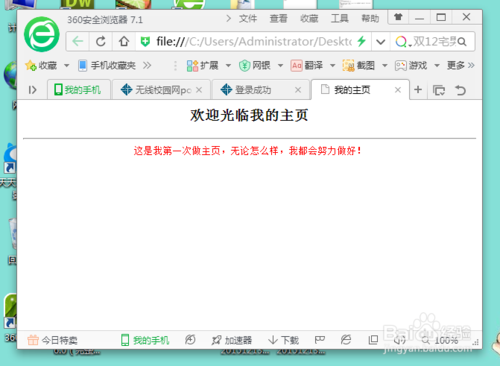Open the 网银 online banking button
The height and width of the screenshot is (366, 500).
click(x=254, y=65)
